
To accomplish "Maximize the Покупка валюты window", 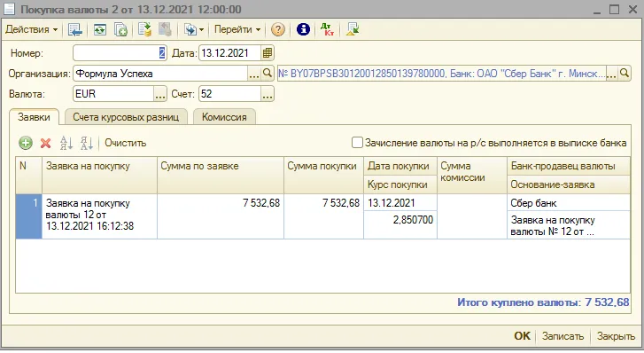I will 614,9.
